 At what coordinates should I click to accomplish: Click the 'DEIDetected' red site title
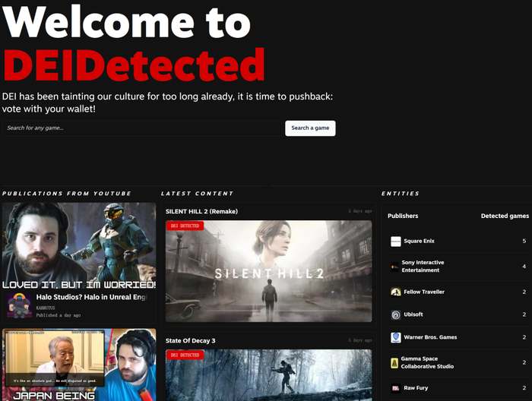pos(134,65)
